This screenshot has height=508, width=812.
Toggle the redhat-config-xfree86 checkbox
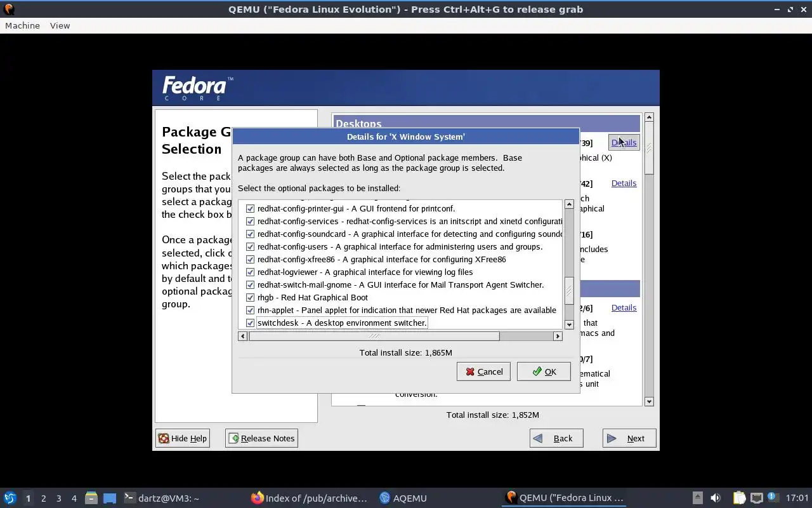pyautogui.click(x=250, y=259)
